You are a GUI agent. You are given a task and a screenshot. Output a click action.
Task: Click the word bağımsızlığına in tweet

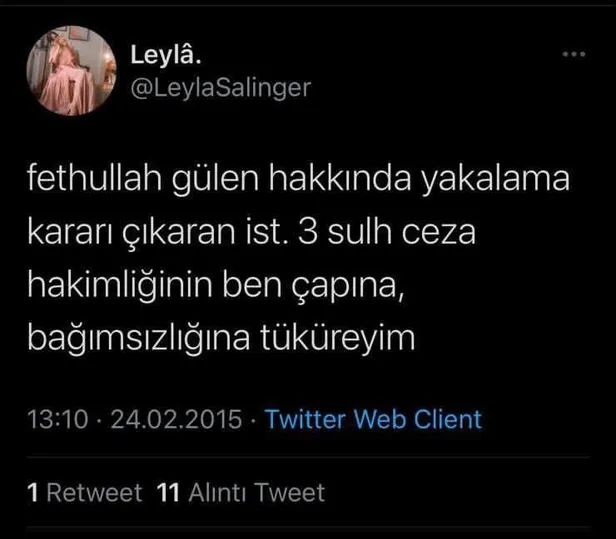point(139,340)
